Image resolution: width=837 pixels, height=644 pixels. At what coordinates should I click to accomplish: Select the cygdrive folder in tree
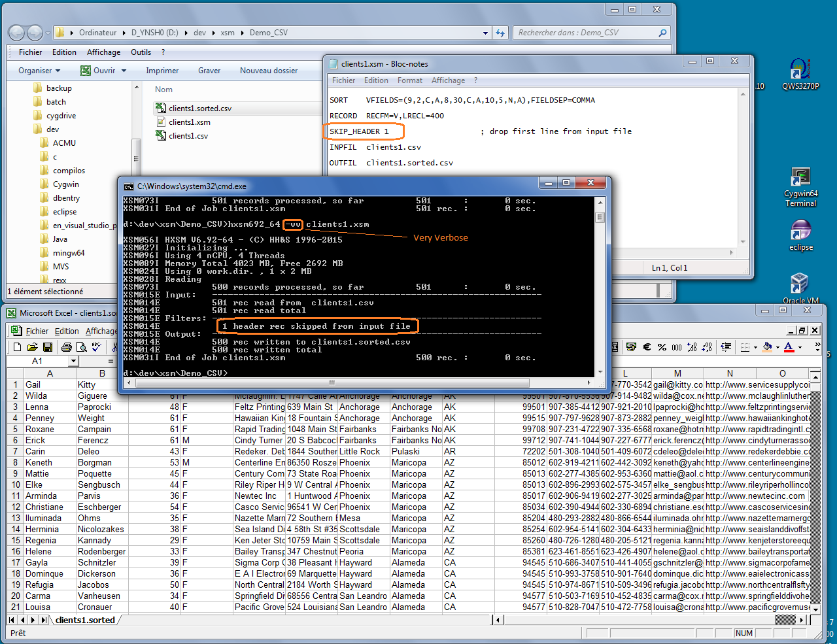[61, 116]
